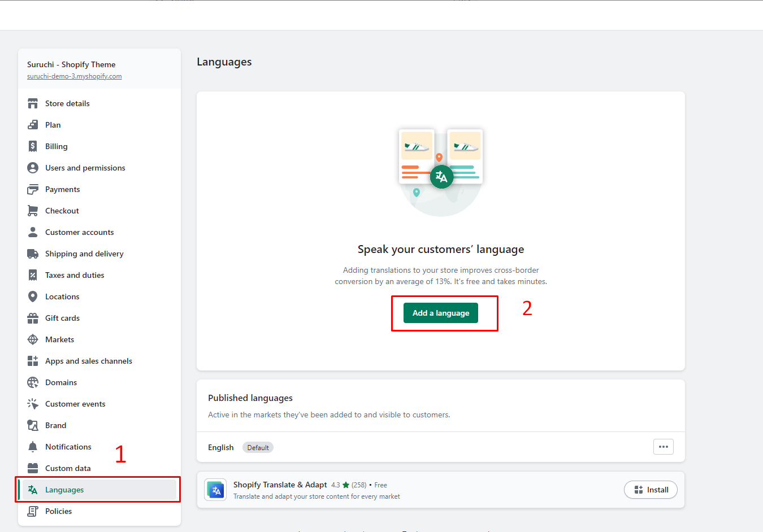Click the Shopify Translate & Adapt app icon
The image size is (763, 532).
[x=216, y=490]
